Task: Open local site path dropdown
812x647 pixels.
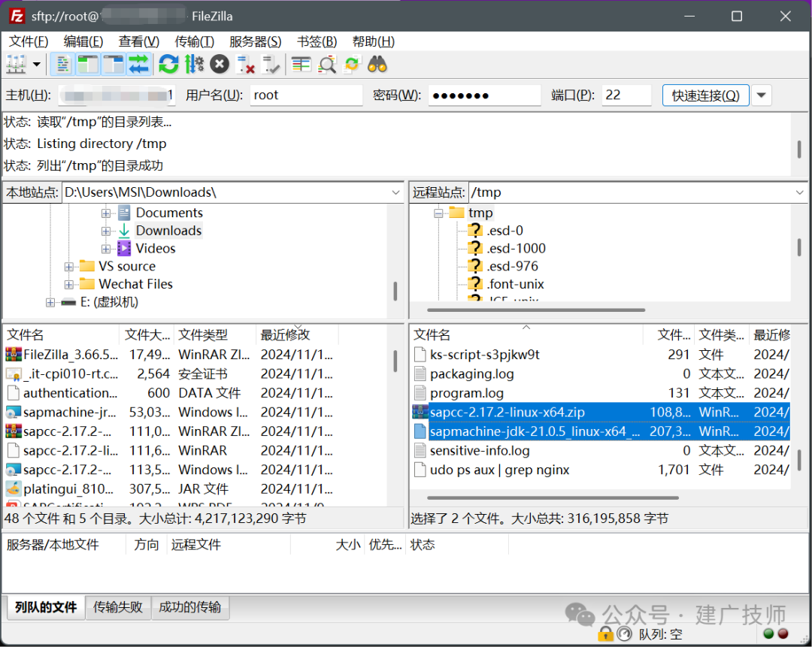Action: coord(395,192)
